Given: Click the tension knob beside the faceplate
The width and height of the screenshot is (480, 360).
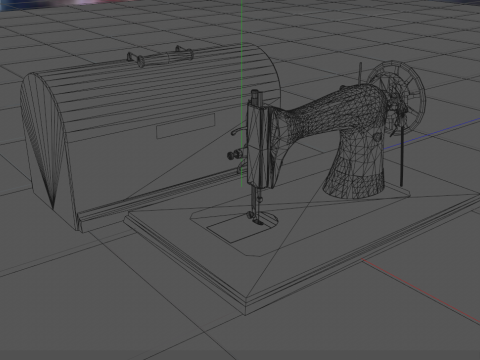Looking at the screenshot, I should pos(235,155).
